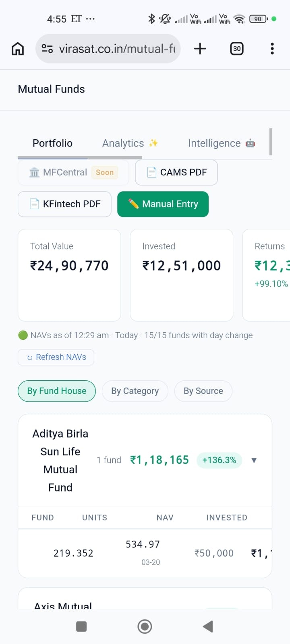Tap the virasat.co.in address bar
Image resolution: width=290 pixels, height=644 pixels.
[117, 49]
